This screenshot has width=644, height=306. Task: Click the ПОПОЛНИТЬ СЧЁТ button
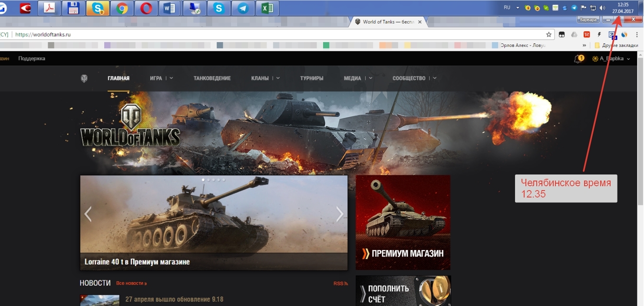point(403,291)
